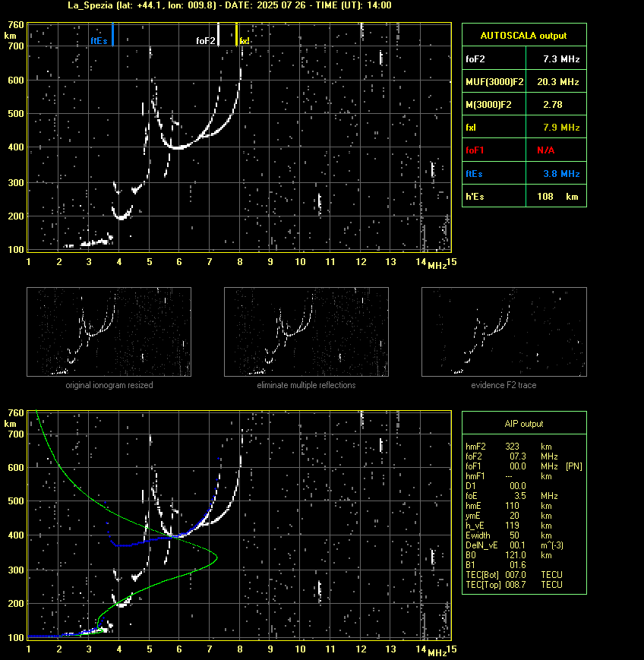This screenshot has height=660, width=644.
Task: Click the ionogram header with La_Spezia date
Action: pyautogui.click(x=229, y=5)
